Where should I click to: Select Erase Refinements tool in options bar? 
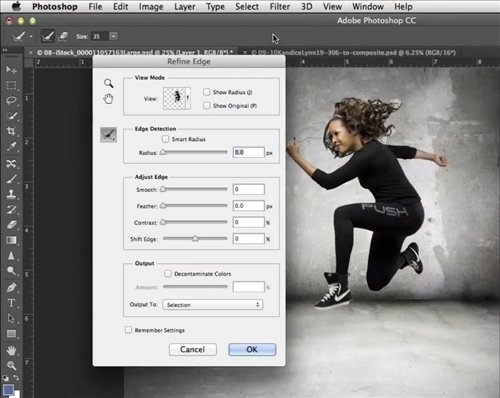(x=63, y=36)
